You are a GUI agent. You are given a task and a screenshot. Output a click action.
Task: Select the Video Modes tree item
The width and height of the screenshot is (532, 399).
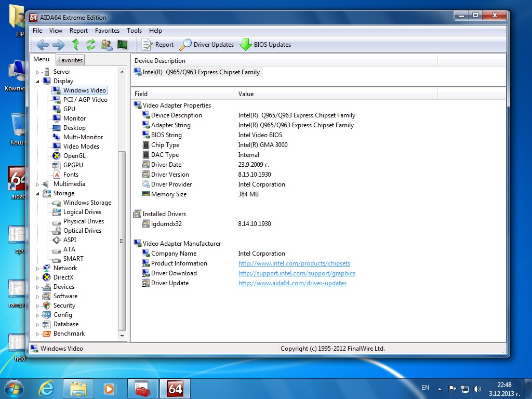pyautogui.click(x=81, y=147)
